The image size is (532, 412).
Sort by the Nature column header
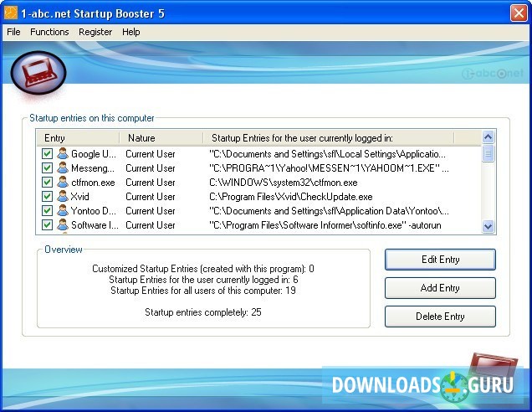[161, 138]
